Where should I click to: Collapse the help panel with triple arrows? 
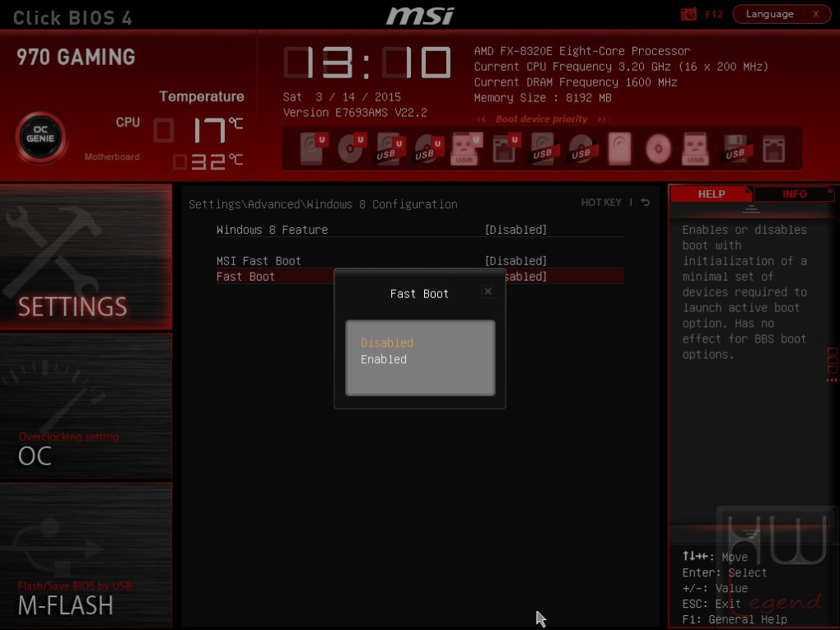(x=832, y=380)
